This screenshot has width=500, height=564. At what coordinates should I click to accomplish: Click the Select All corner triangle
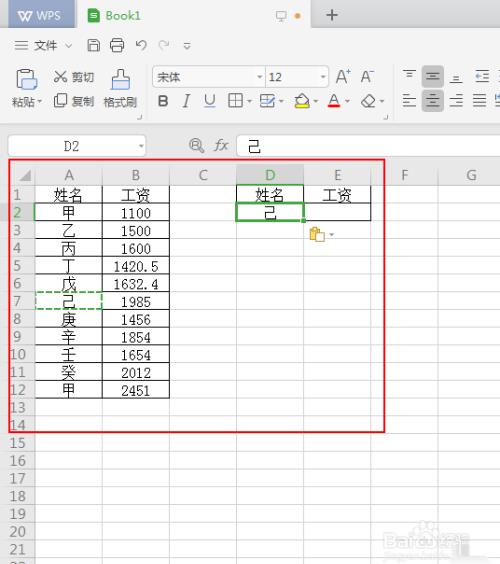click(26, 175)
